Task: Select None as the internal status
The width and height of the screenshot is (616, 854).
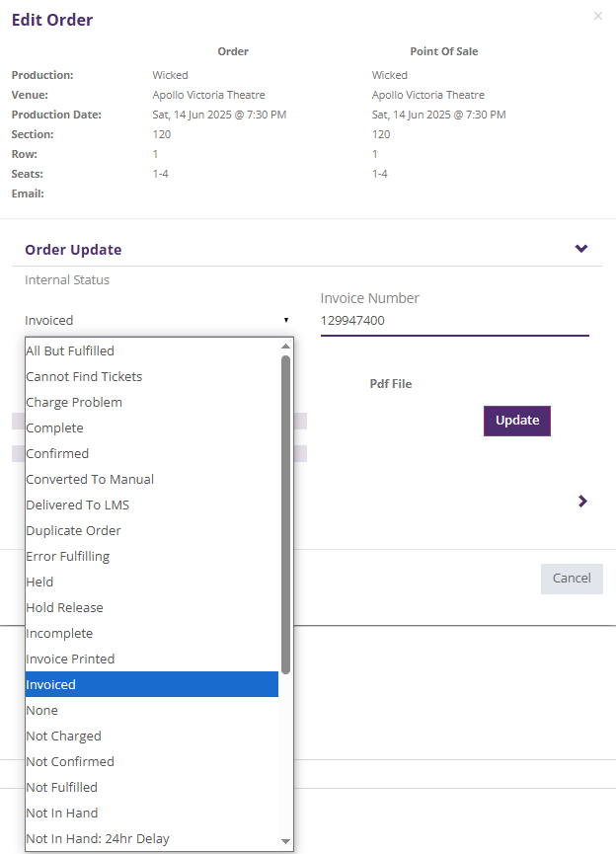Action: click(148, 710)
